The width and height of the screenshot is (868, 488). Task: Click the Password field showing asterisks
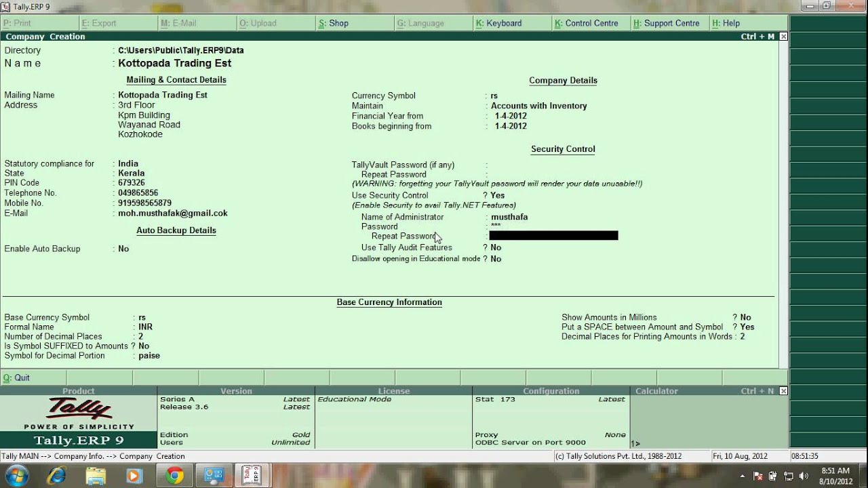pyautogui.click(x=496, y=226)
